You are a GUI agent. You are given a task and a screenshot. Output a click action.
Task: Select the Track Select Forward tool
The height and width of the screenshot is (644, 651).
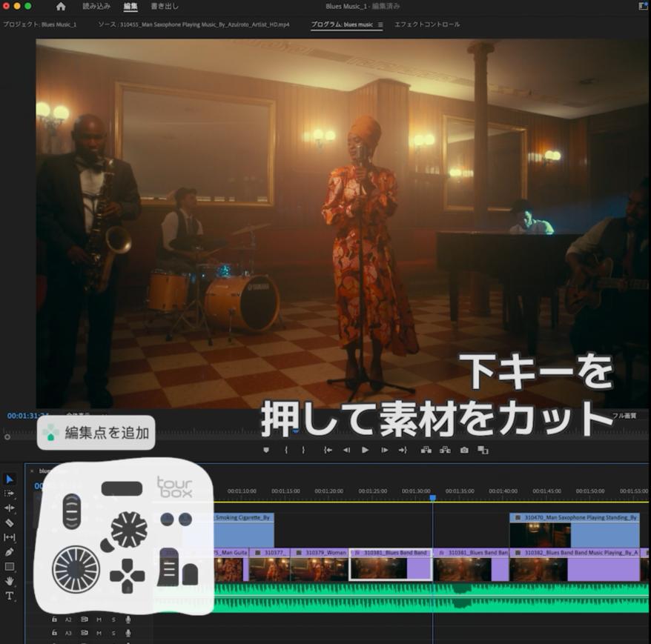pyautogui.click(x=10, y=494)
